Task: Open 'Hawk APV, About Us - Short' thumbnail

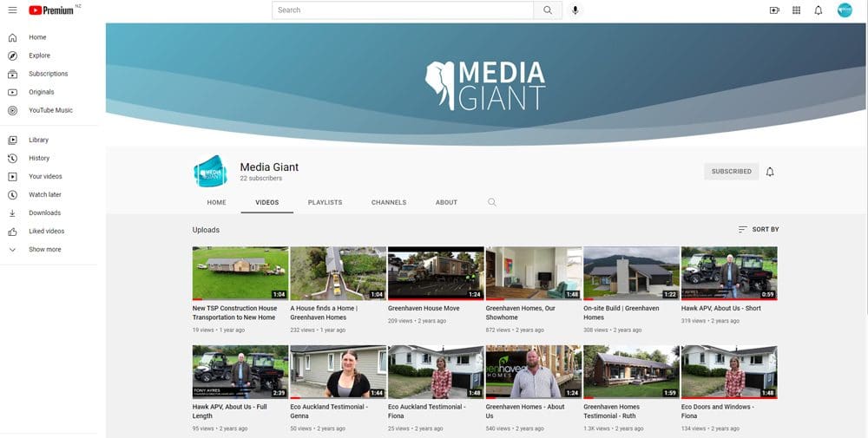Action: click(729, 273)
